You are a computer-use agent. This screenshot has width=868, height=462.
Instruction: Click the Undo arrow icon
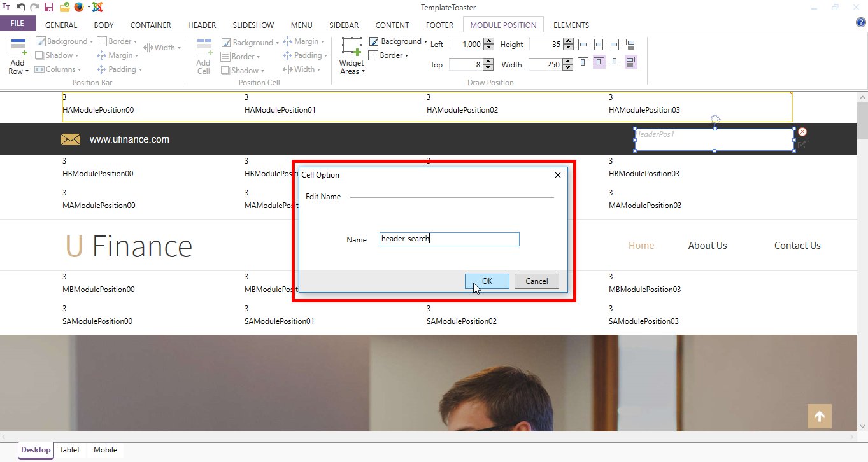coord(21,7)
